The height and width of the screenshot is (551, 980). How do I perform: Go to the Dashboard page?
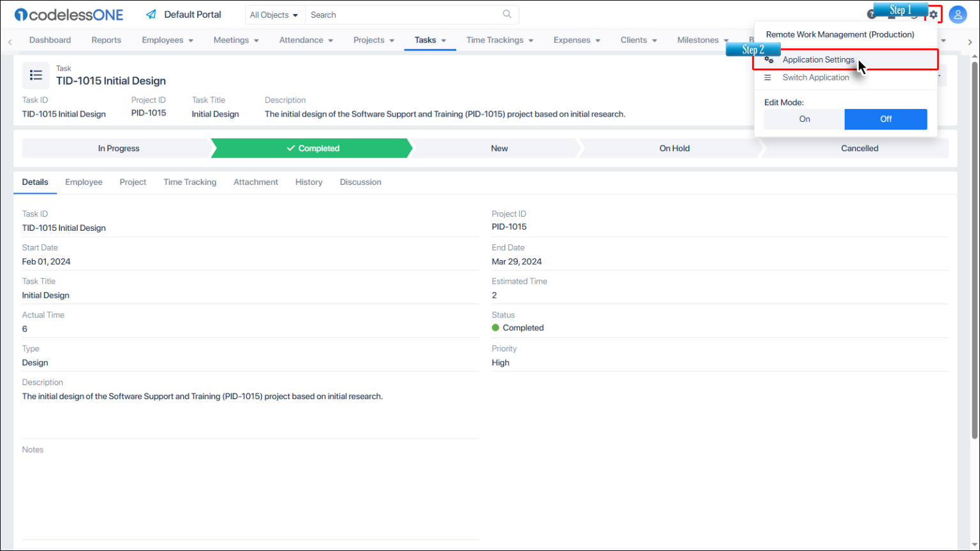point(50,40)
